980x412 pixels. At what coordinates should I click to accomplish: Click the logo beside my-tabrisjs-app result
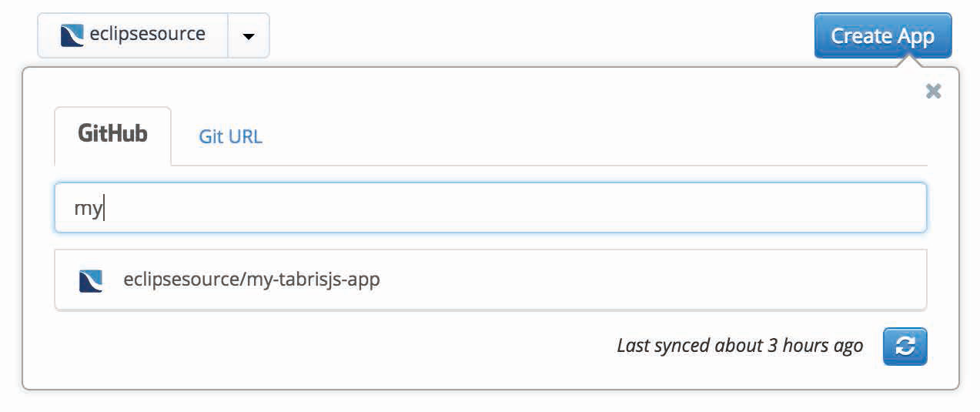pos(91,280)
